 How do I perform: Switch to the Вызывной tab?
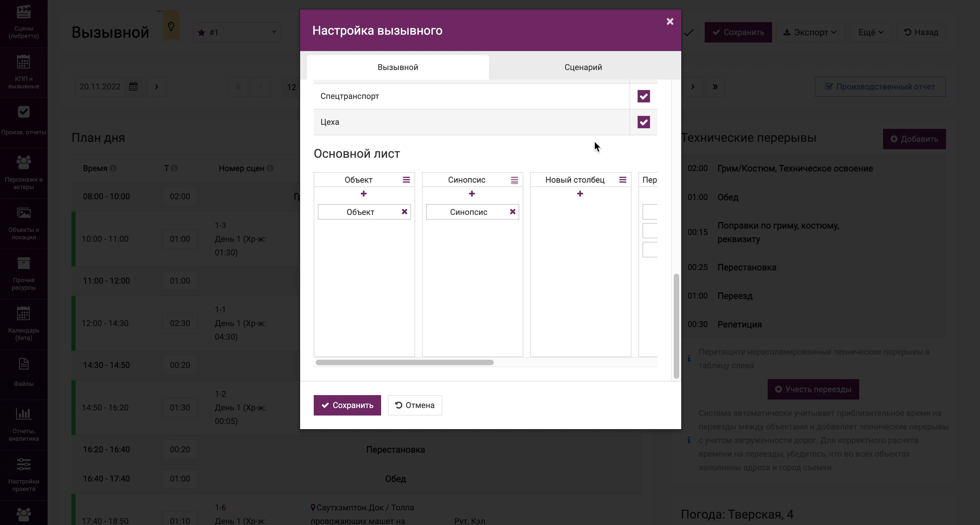(397, 67)
